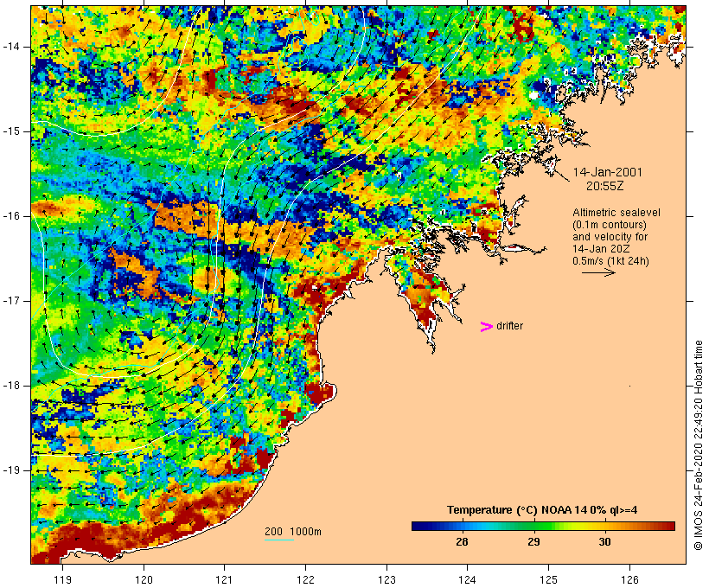Click the colorbar label '29'
Screen dimensions: 709x588
[x=533, y=541]
